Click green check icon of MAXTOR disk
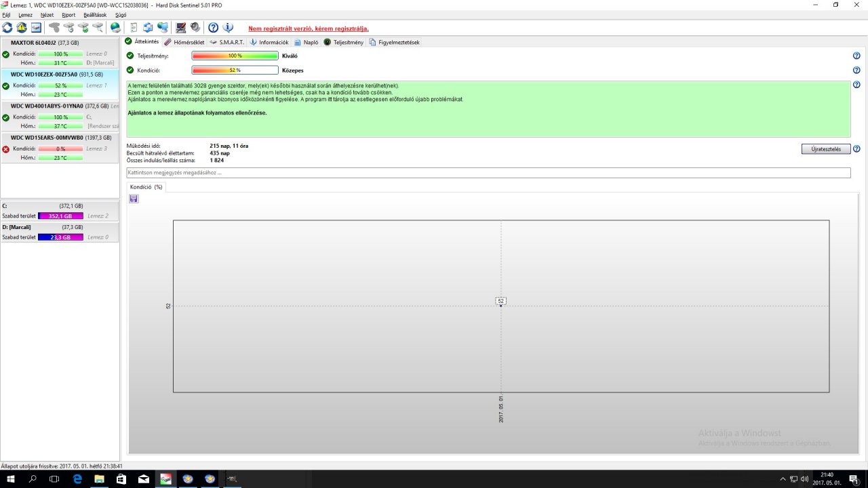Screen dimensions: 868x488 6,54
